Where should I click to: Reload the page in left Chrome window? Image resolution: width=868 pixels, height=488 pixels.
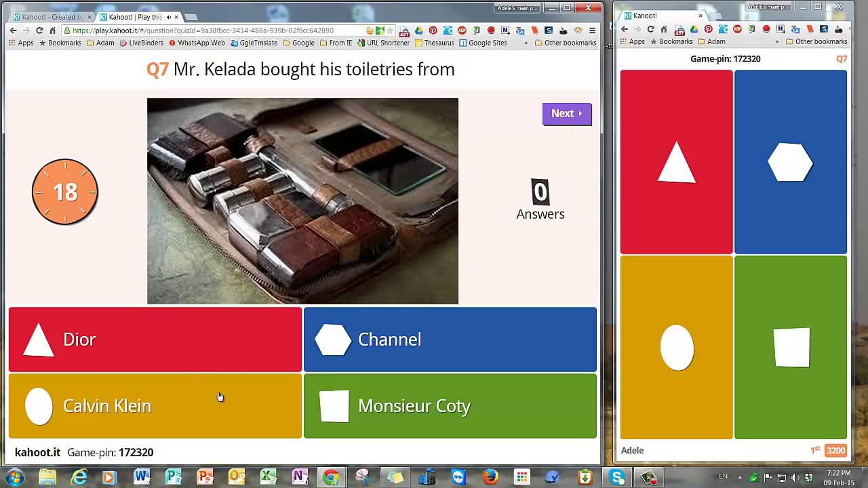click(39, 30)
